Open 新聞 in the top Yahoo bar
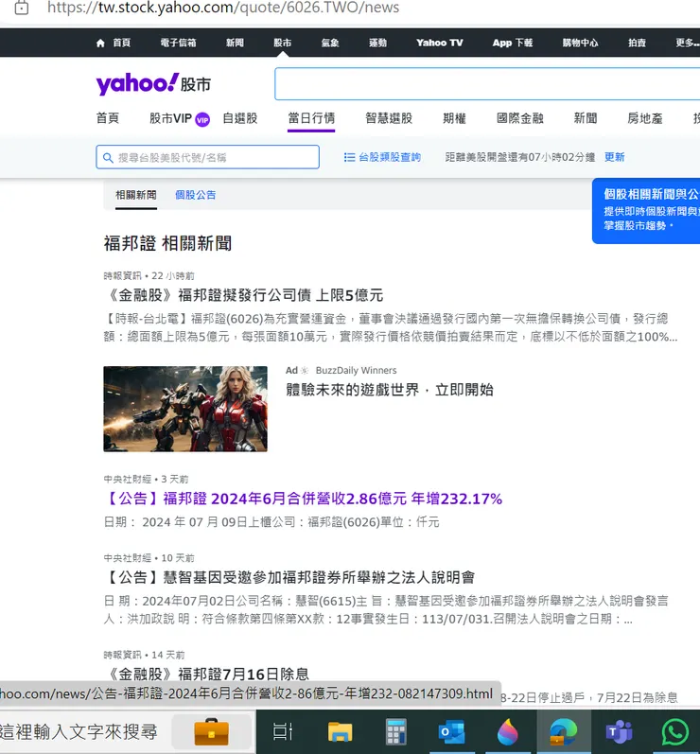 click(x=235, y=43)
